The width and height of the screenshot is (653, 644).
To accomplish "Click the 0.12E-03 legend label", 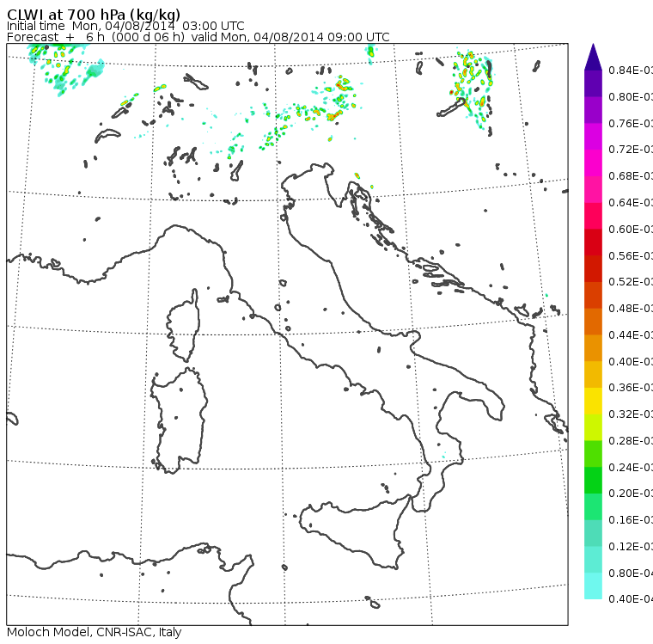I will pos(631,547).
